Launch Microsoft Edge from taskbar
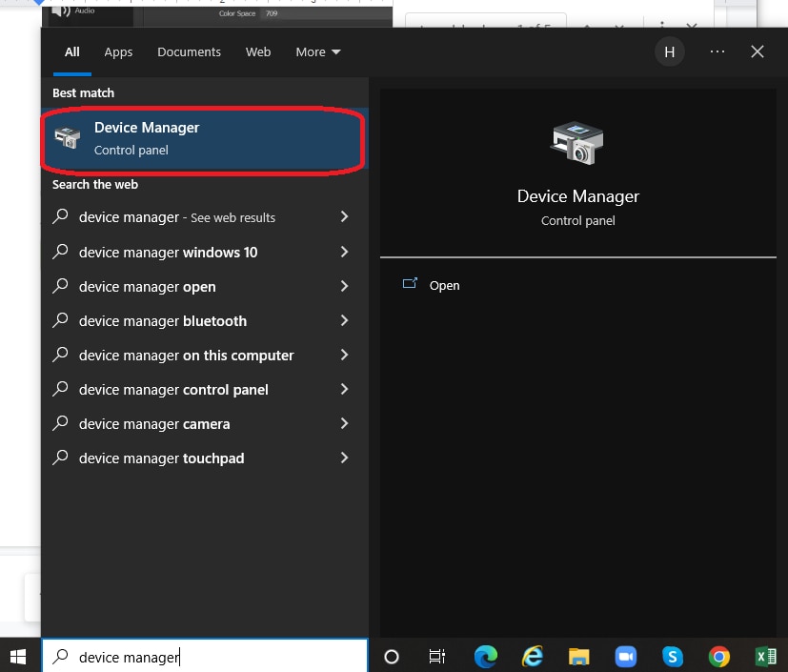The image size is (788, 672). pyautogui.click(x=485, y=657)
